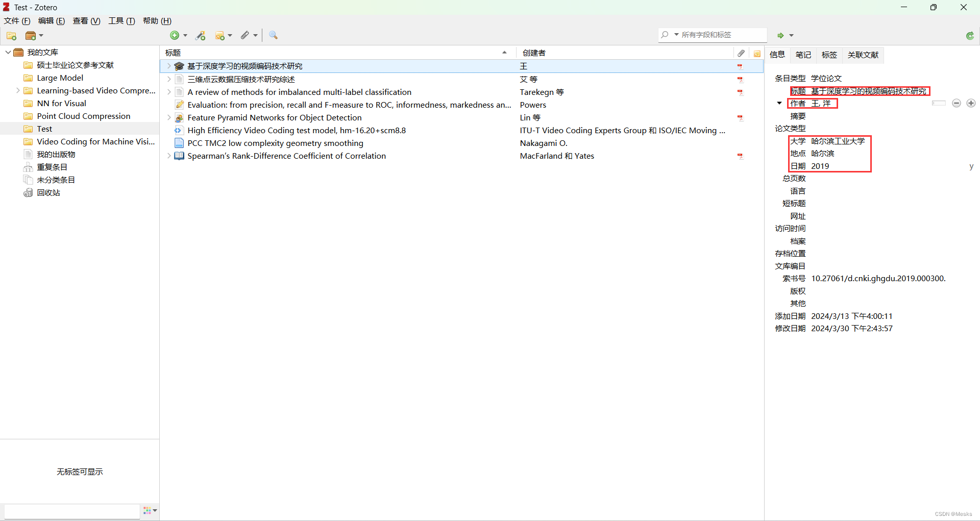Open the Locate dropdown arrow
The height and width of the screenshot is (521, 980).
coord(792,35)
